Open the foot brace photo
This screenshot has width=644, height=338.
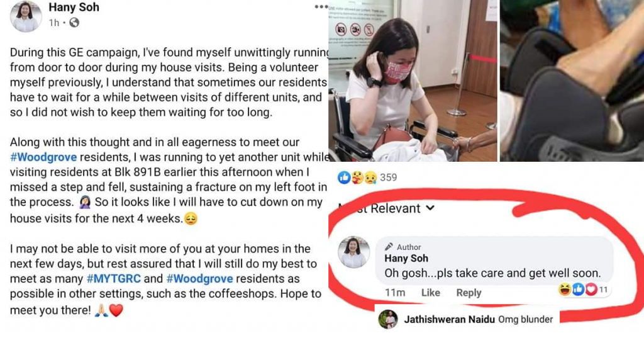click(572, 81)
